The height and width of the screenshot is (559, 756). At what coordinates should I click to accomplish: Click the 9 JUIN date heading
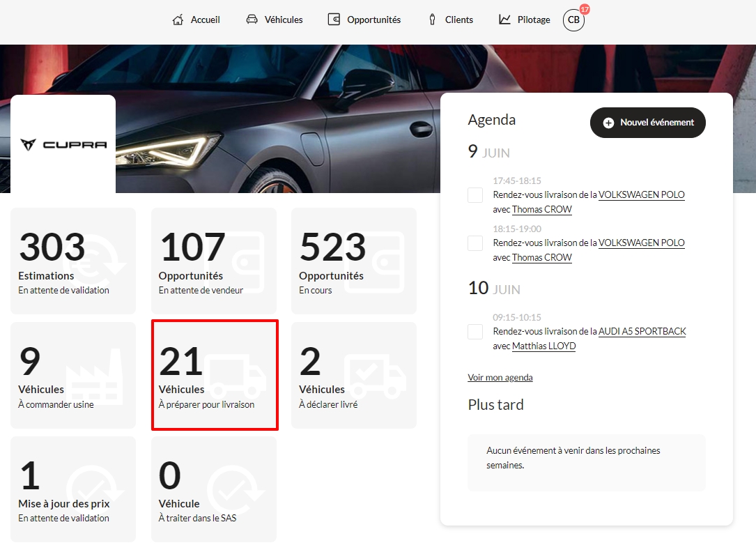click(x=489, y=152)
